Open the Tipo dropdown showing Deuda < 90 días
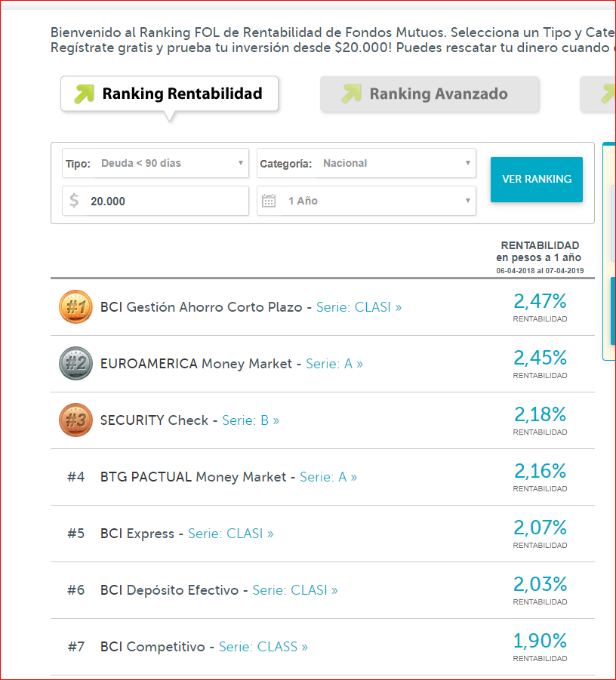The width and height of the screenshot is (616, 680). point(156,163)
